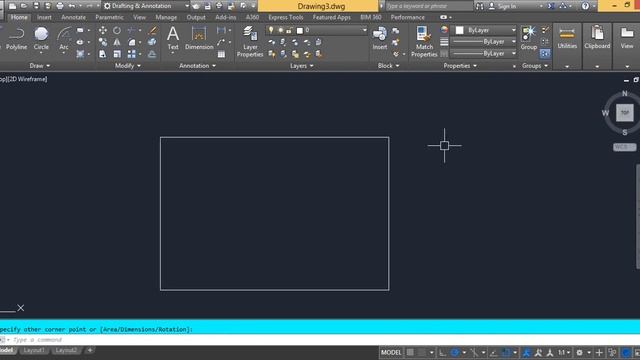
Task: Expand the Draw panel
Action: 40,66
